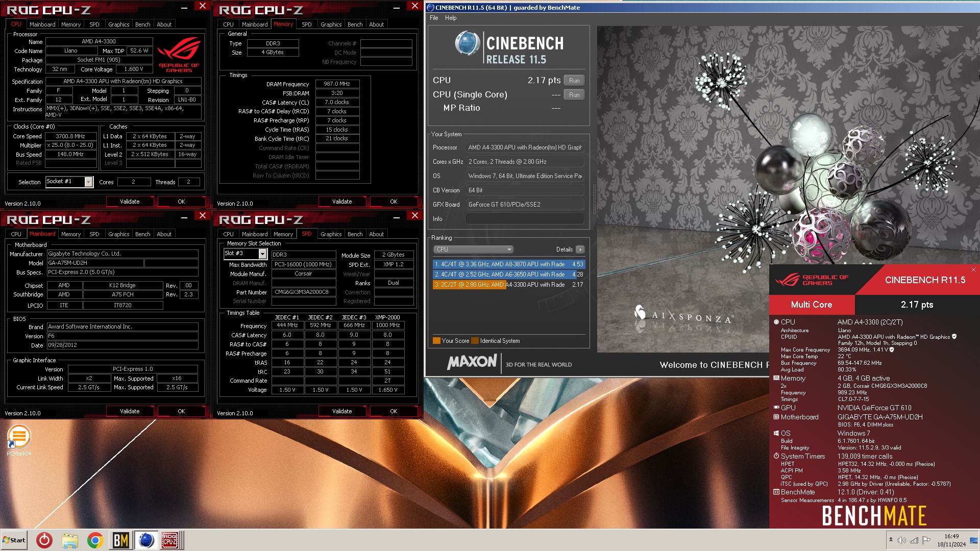
Task: Open the Slot #3 memory slot dropdown
Action: click(x=262, y=254)
